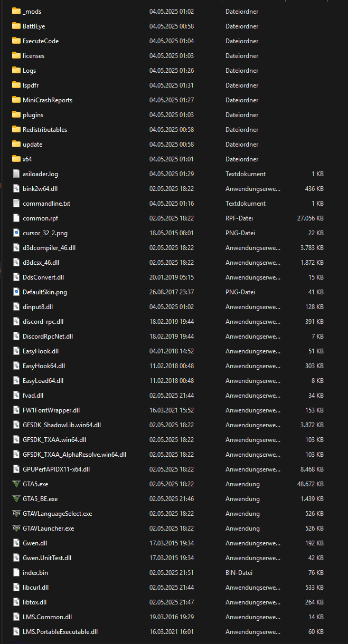This screenshot has height=644, width=348.
Task: Click file name d3dcsx_46.dll
Action: [x=41, y=262]
